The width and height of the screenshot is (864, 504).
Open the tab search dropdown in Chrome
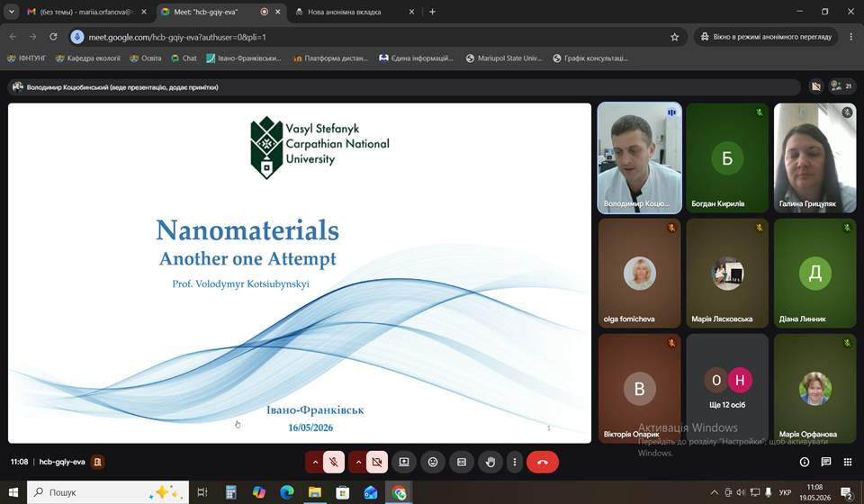pyautogui.click(x=11, y=12)
